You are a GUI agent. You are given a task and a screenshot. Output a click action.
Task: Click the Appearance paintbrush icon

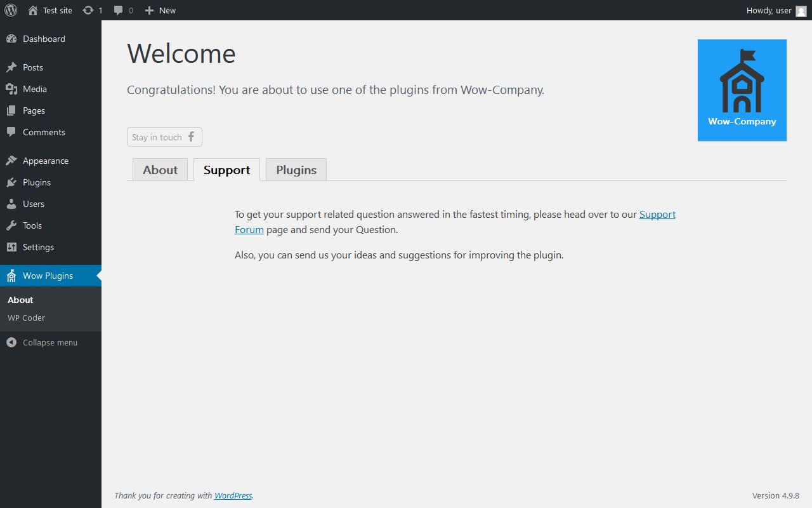point(11,161)
